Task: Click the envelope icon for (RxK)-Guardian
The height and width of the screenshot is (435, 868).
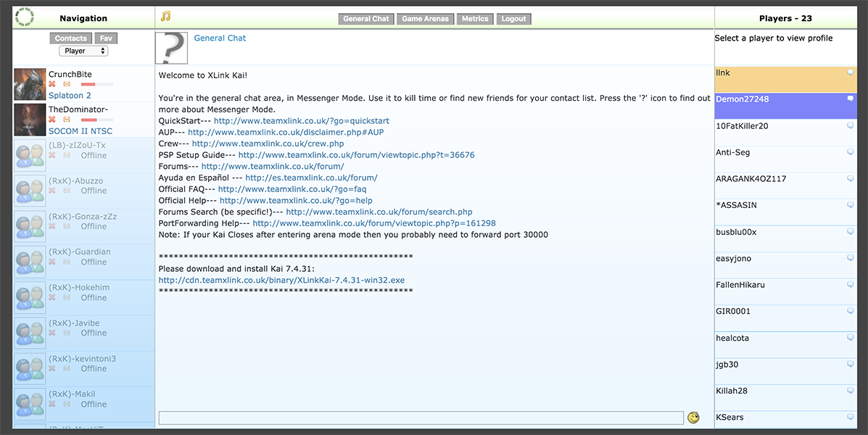Action: [x=67, y=262]
